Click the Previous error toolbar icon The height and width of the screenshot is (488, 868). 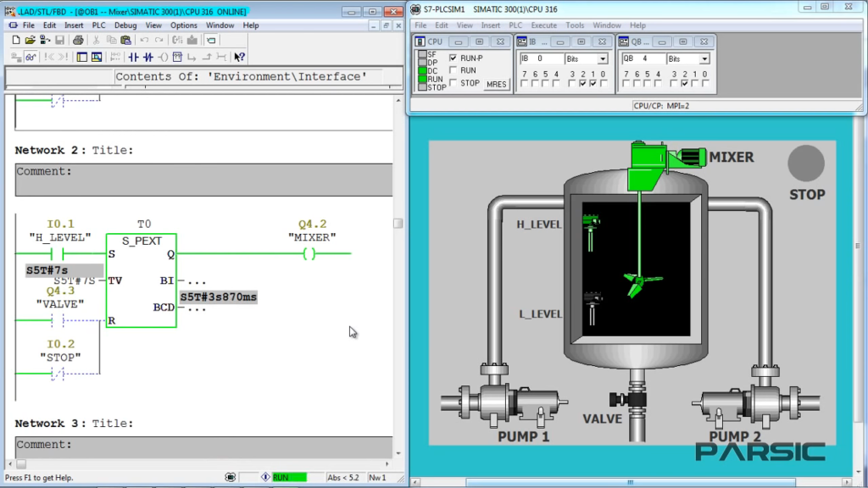(x=49, y=57)
